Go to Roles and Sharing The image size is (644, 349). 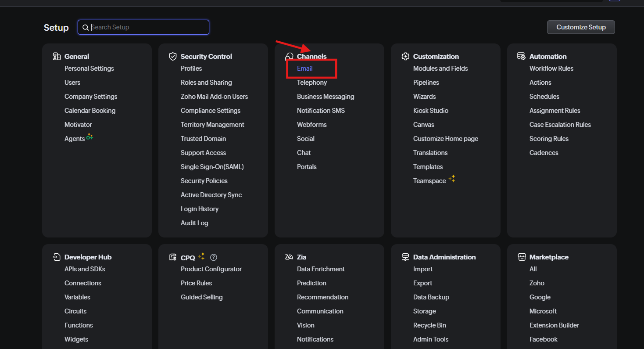[x=206, y=83]
